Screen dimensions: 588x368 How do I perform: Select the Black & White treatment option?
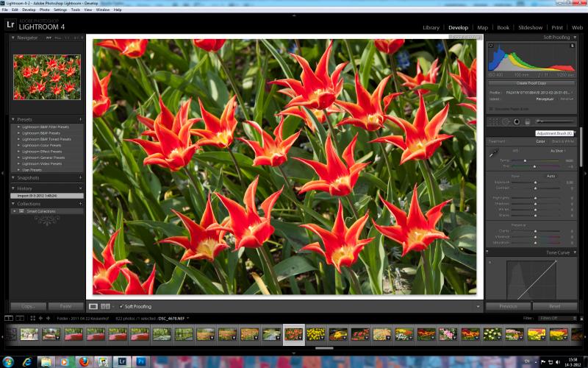pos(563,141)
